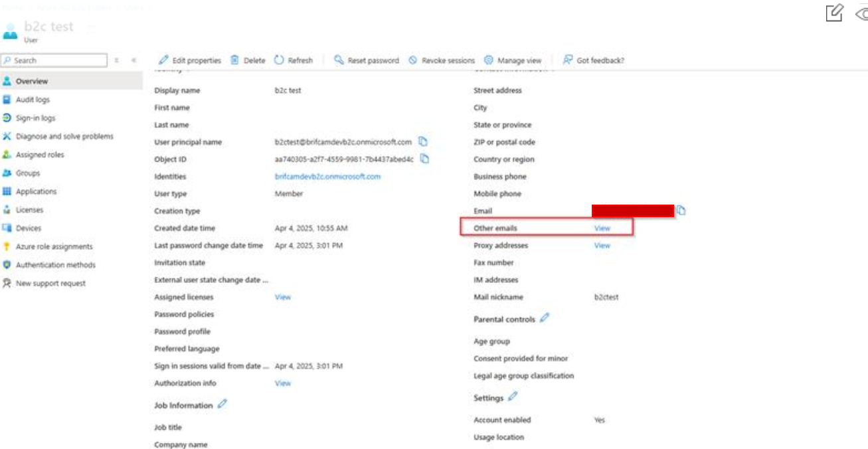Click Last password change date time label
This screenshot has height=449, width=868.
click(x=209, y=245)
